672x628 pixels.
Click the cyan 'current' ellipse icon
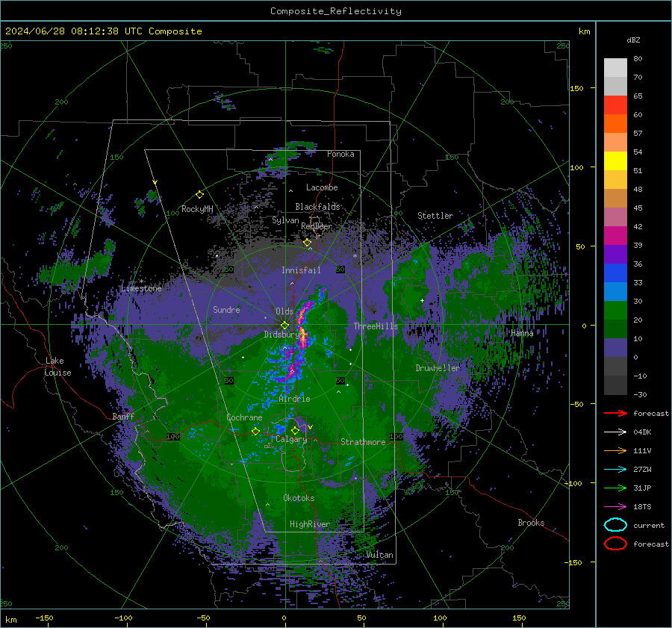[x=615, y=525]
